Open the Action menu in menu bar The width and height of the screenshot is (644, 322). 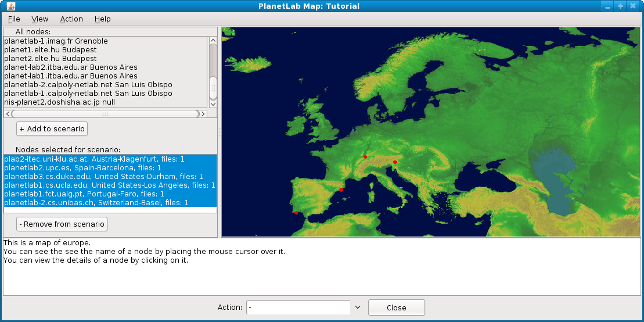click(71, 19)
